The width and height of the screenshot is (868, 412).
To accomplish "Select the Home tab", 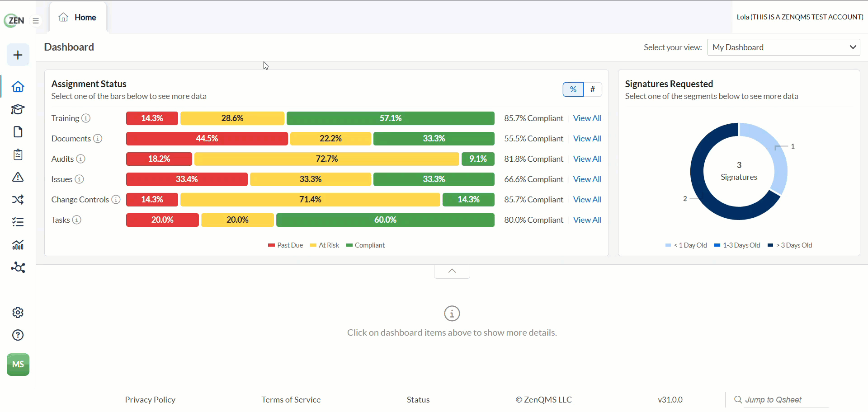I will coord(78,18).
